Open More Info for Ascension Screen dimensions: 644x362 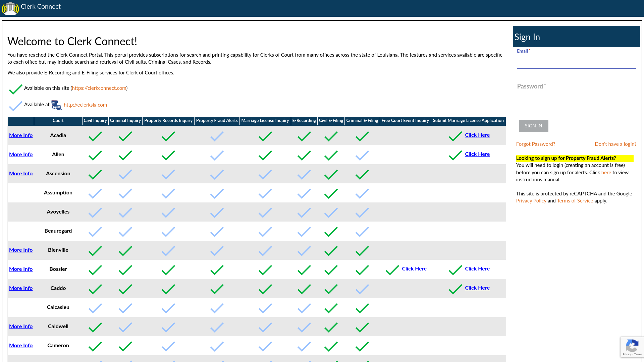tap(21, 174)
